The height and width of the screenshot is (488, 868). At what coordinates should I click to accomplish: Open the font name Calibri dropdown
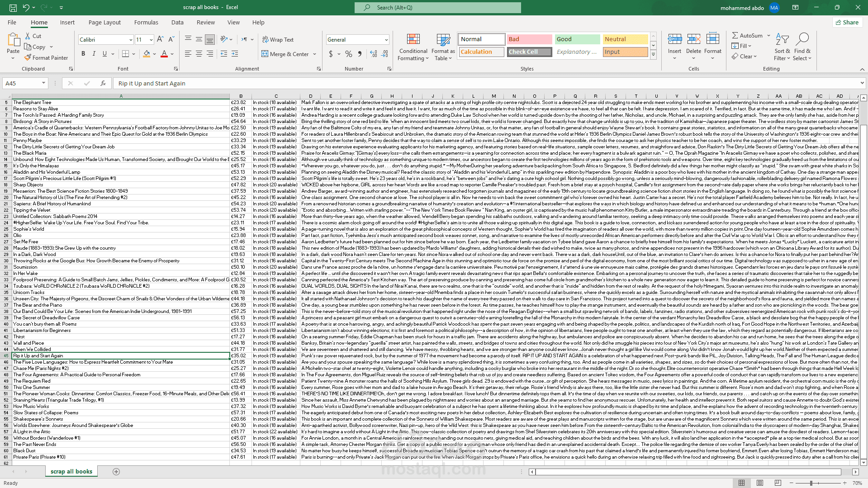(x=131, y=40)
